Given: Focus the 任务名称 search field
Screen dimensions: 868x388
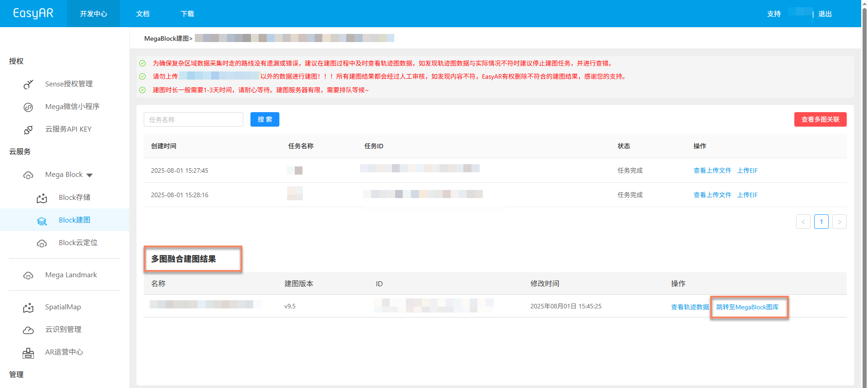Looking at the screenshot, I should 193,119.
